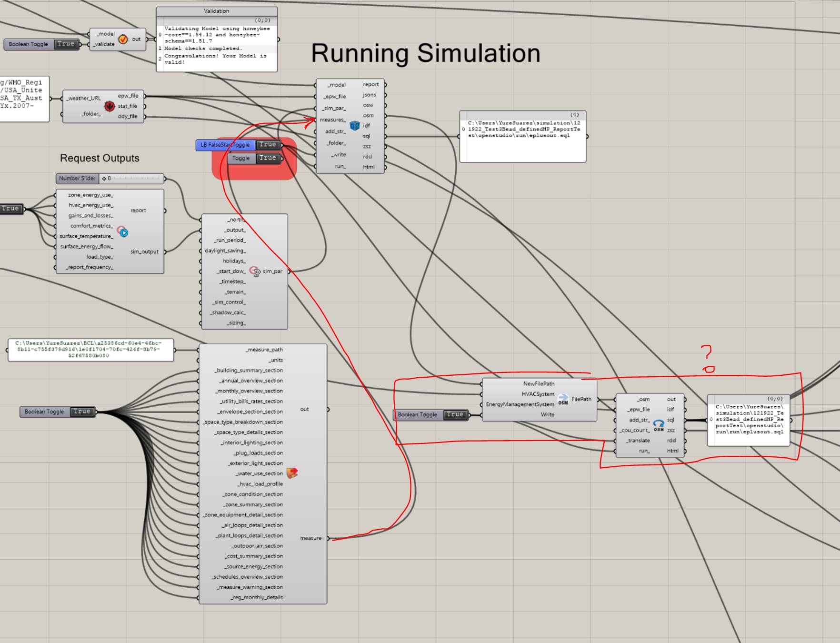Click the sim_output output label

coord(144,251)
